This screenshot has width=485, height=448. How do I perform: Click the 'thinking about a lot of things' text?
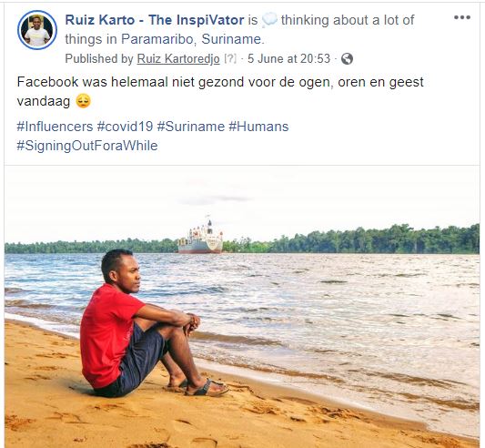[239, 30]
